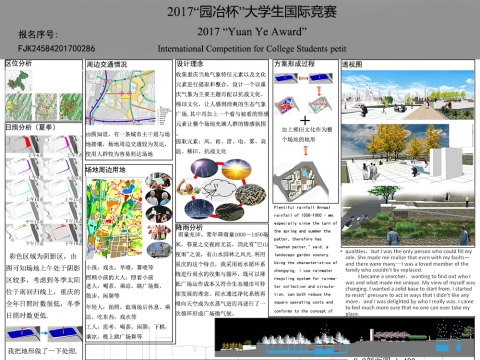Select the final site plan diagram

[x=301, y=182]
